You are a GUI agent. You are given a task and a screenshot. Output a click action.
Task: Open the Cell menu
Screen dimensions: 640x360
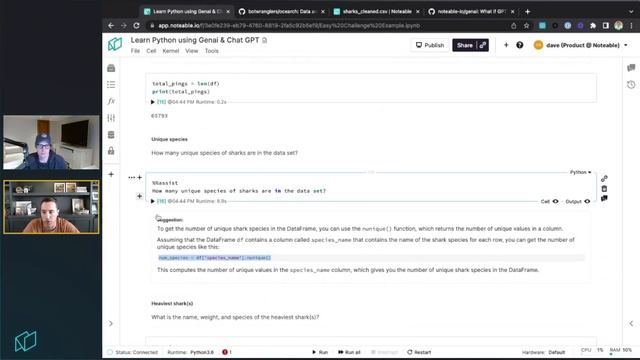tap(151, 51)
